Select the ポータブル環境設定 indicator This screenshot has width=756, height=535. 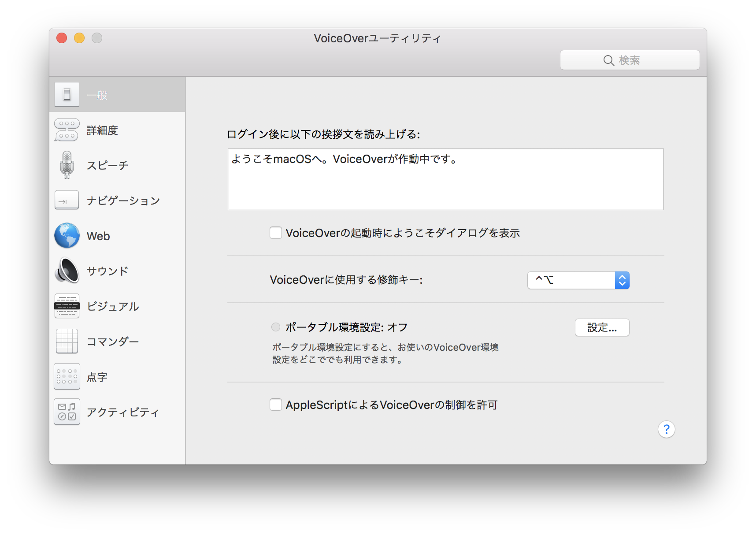click(x=275, y=327)
